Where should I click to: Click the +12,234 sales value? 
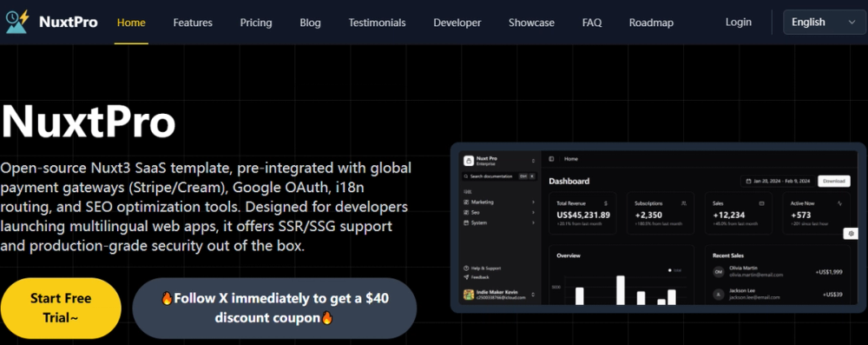pyautogui.click(x=728, y=215)
